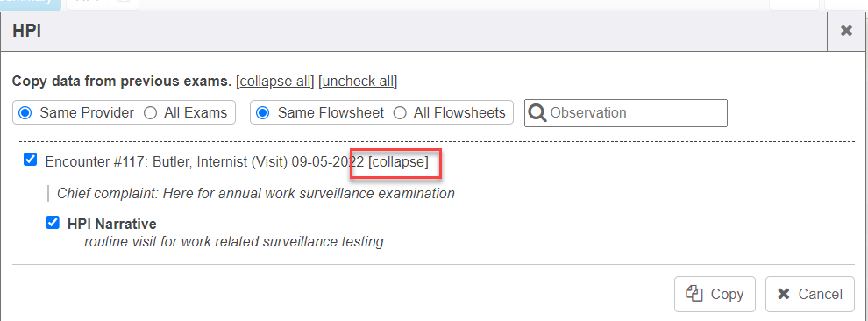Uncheck the HPI Narrative checkbox

[53, 223]
